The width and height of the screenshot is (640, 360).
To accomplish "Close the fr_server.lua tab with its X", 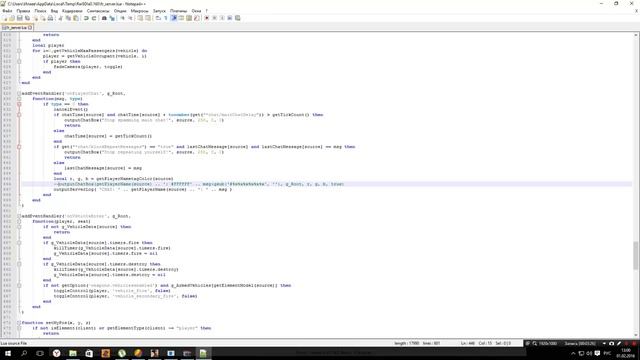I will point(30,28).
